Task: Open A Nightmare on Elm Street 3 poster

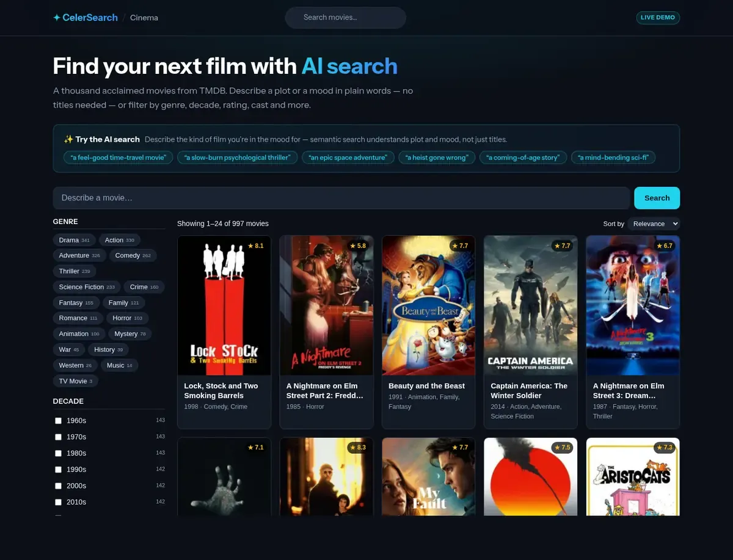Action: coord(633,305)
